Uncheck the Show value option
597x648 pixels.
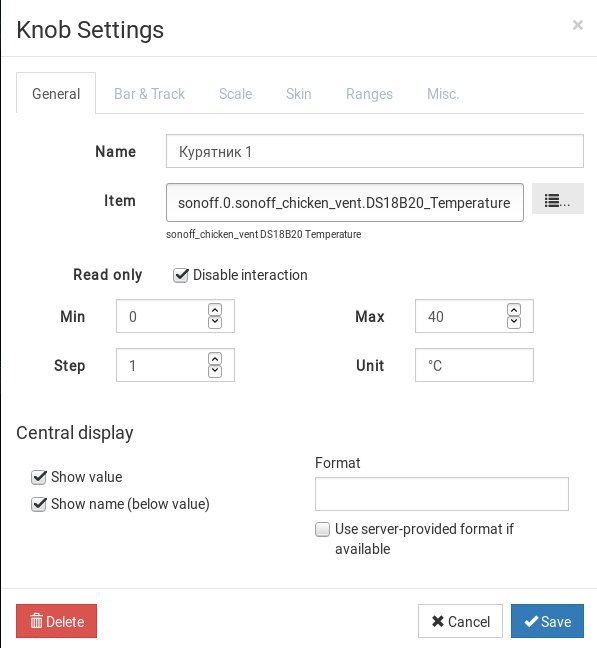pyautogui.click(x=39, y=477)
